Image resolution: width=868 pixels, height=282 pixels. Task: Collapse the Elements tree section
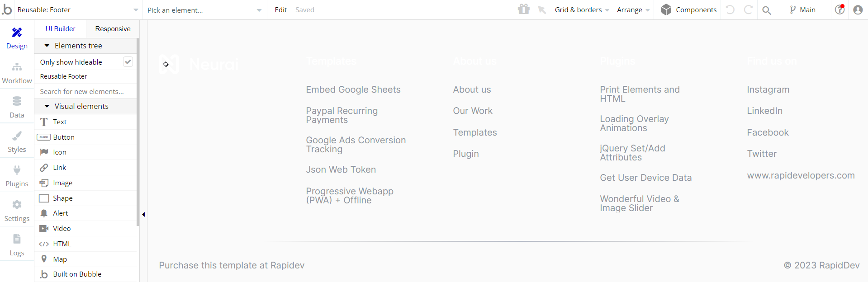tap(47, 46)
